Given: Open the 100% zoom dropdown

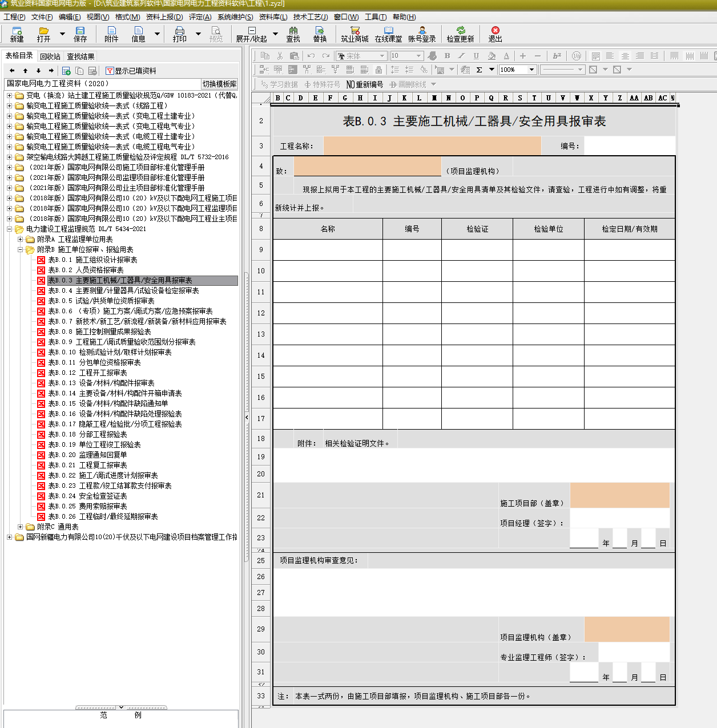Looking at the screenshot, I should click(x=531, y=70).
